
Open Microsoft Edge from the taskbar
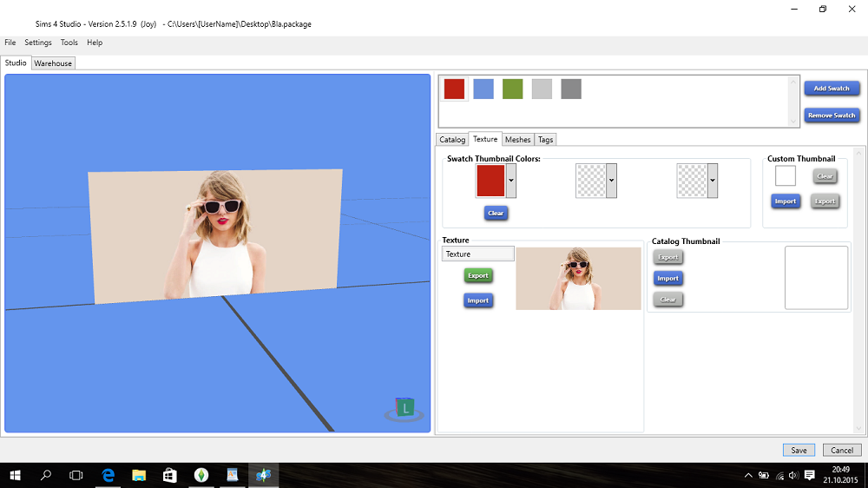(108, 475)
